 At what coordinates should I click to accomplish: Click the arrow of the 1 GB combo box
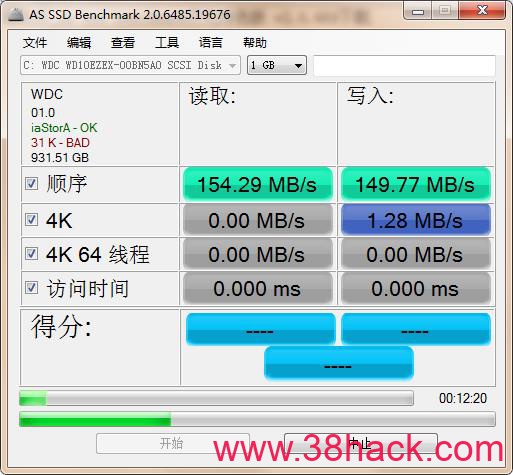point(299,66)
